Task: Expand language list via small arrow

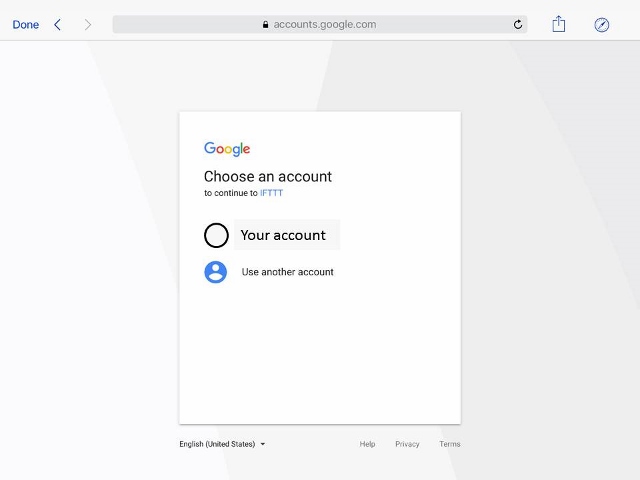Action: 263,444
